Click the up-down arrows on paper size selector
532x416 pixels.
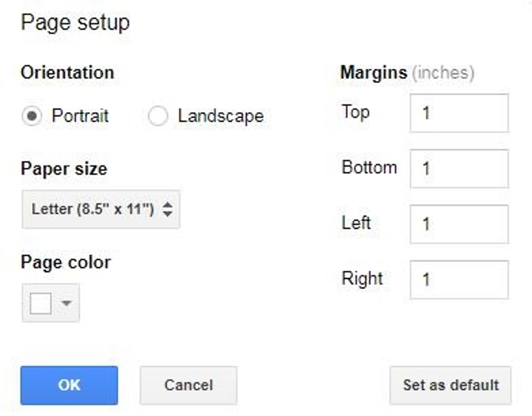168,209
